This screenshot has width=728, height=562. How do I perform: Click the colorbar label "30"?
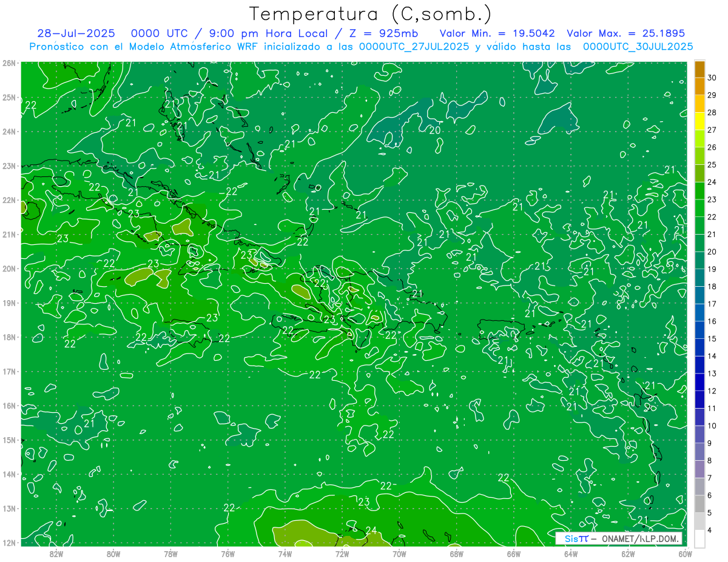pyautogui.click(x=712, y=78)
